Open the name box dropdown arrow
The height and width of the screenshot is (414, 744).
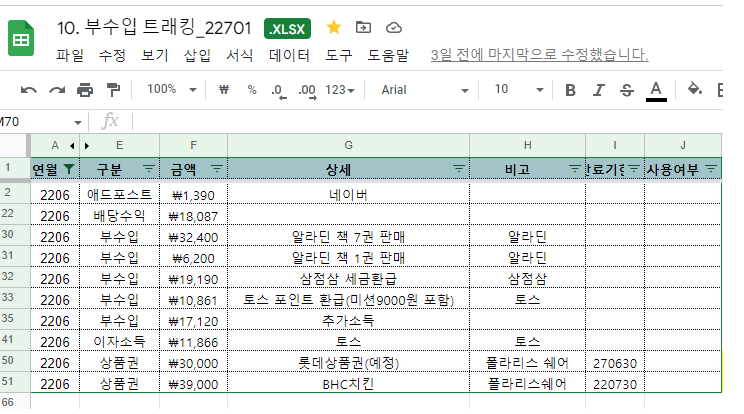click(x=78, y=123)
